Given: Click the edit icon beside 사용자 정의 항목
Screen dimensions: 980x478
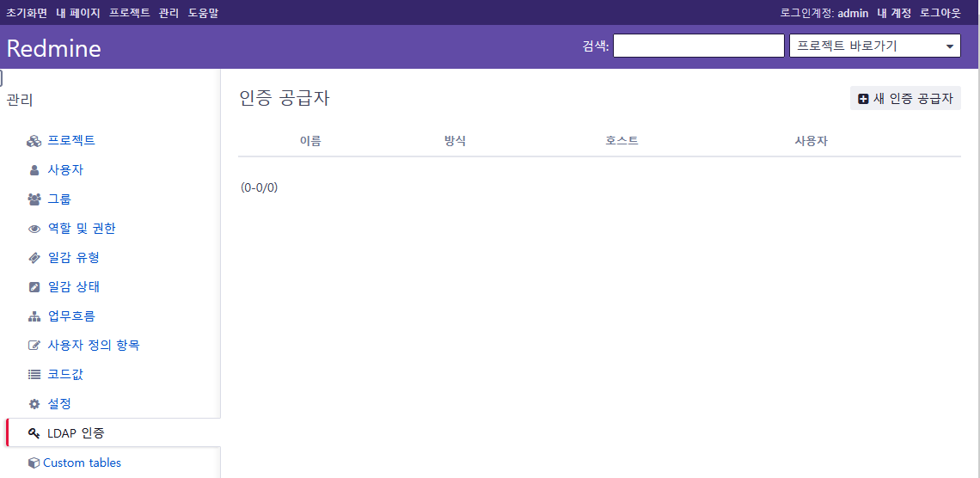Looking at the screenshot, I should (34, 346).
